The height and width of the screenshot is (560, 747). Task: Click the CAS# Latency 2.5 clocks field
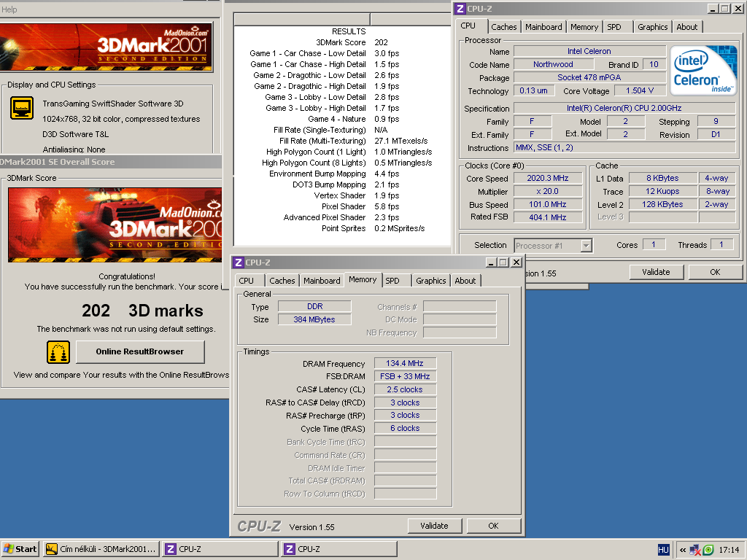pyautogui.click(x=405, y=389)
